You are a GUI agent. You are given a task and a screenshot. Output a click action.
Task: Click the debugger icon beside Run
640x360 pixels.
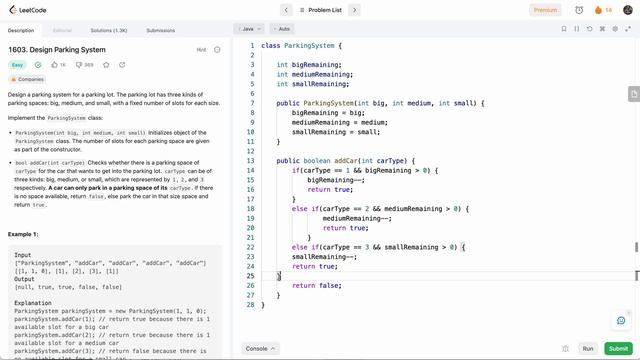click(x=565, y=349)
